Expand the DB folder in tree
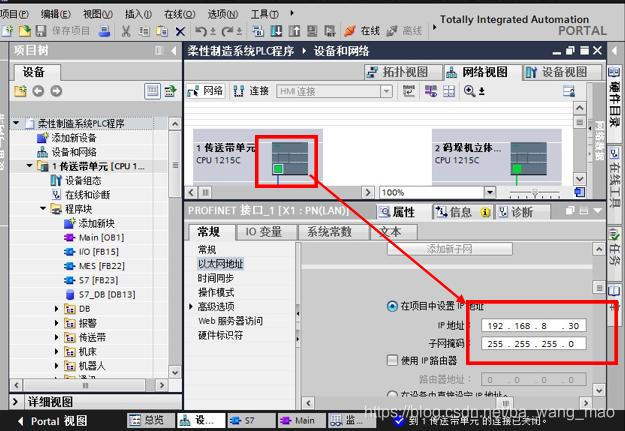The image size is (625, 431). 56,309
